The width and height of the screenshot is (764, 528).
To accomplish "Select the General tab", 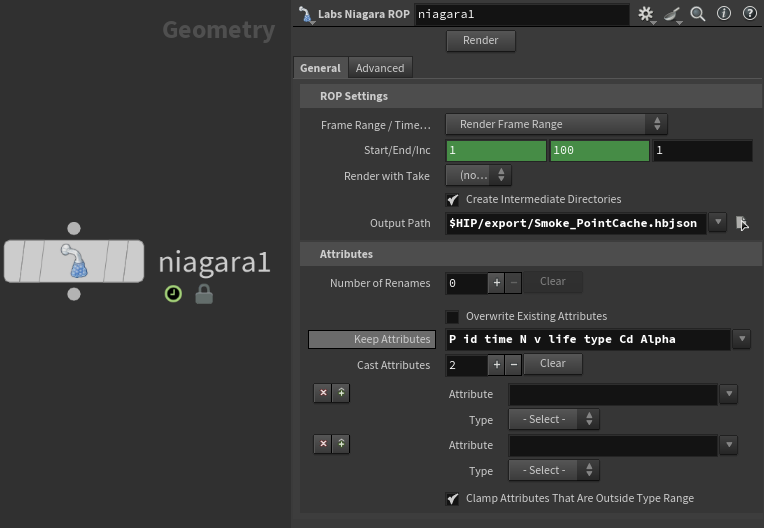I will [320, 68].
